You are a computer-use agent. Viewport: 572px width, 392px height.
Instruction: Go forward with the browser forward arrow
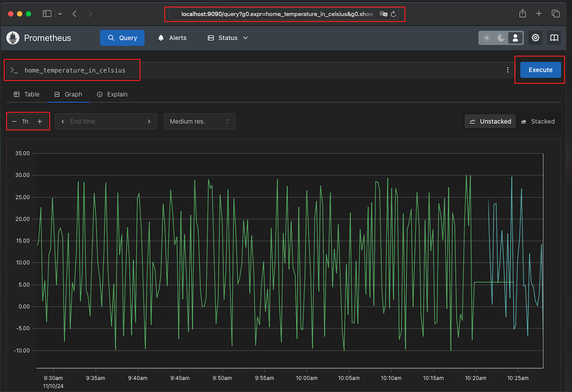90,14
